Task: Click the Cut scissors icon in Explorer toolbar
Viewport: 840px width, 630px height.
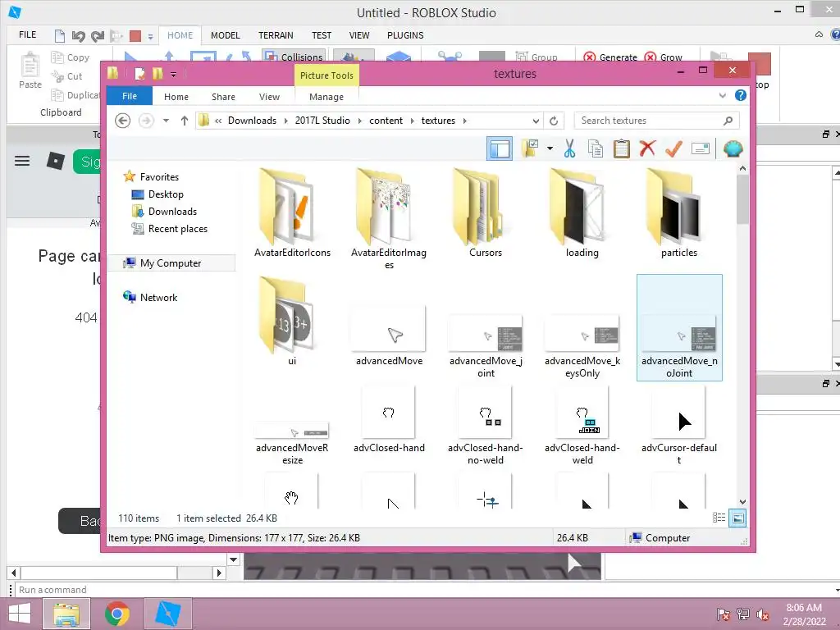Action: [569, 148]
